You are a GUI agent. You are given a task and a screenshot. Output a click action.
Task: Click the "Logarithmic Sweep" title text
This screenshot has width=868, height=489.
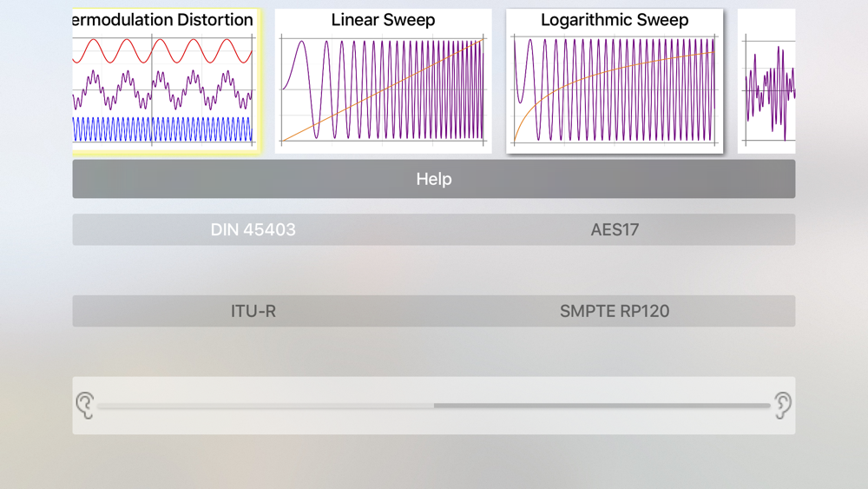[x=615, y=20]
